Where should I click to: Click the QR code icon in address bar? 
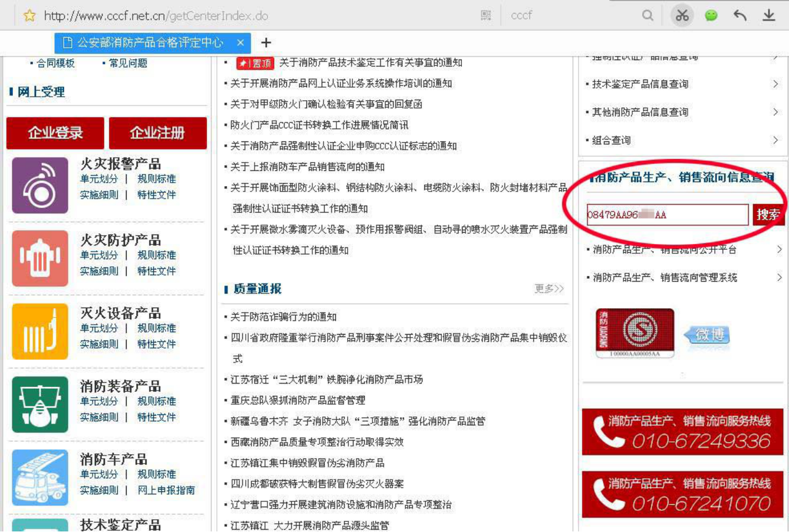pyautogui.click(x=486, y=15)
